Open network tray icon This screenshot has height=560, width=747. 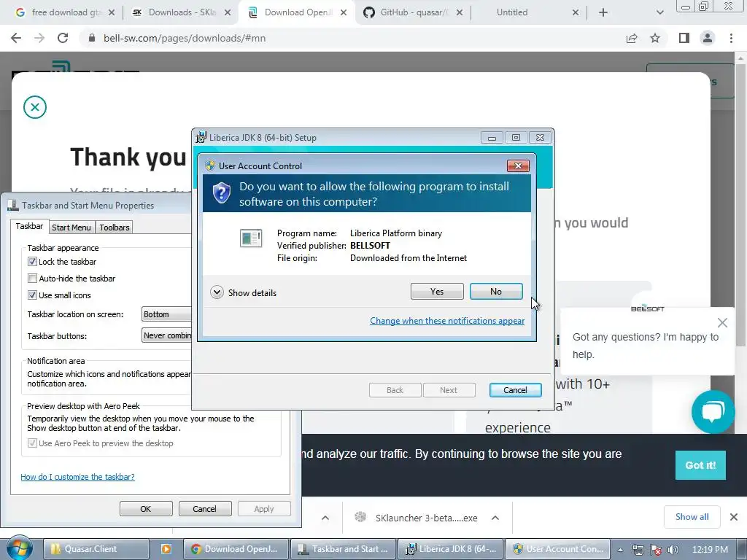638,550
